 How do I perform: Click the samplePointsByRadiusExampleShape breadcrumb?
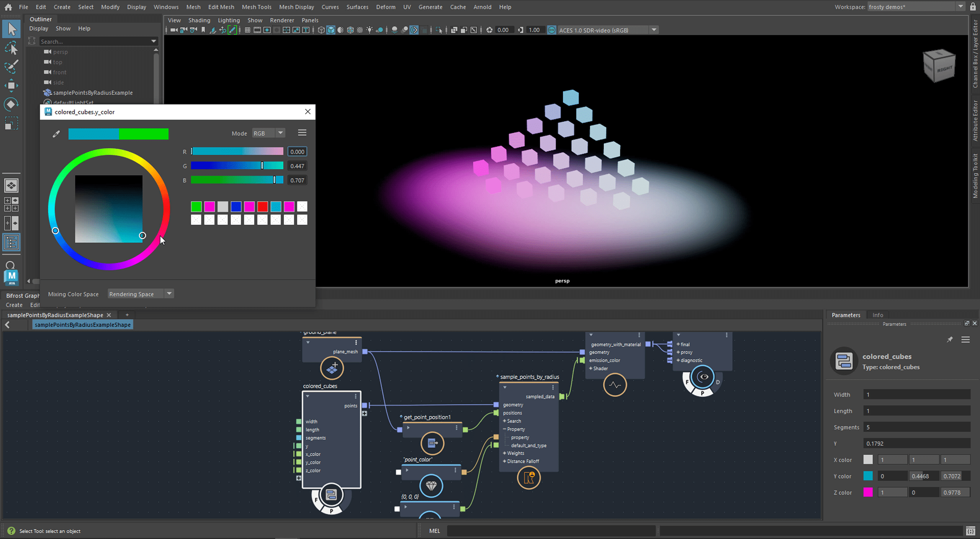[x=83, y=325]
